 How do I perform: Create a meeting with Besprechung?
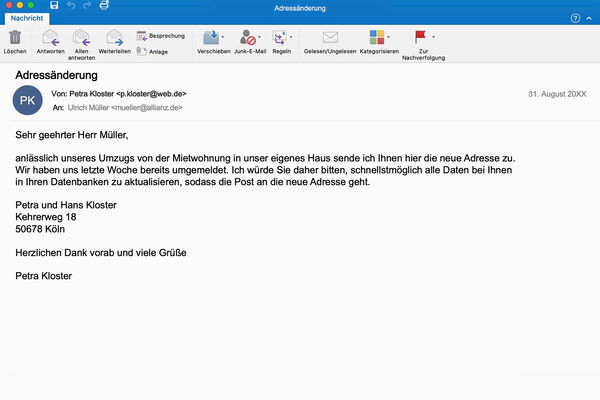point(161,36)
